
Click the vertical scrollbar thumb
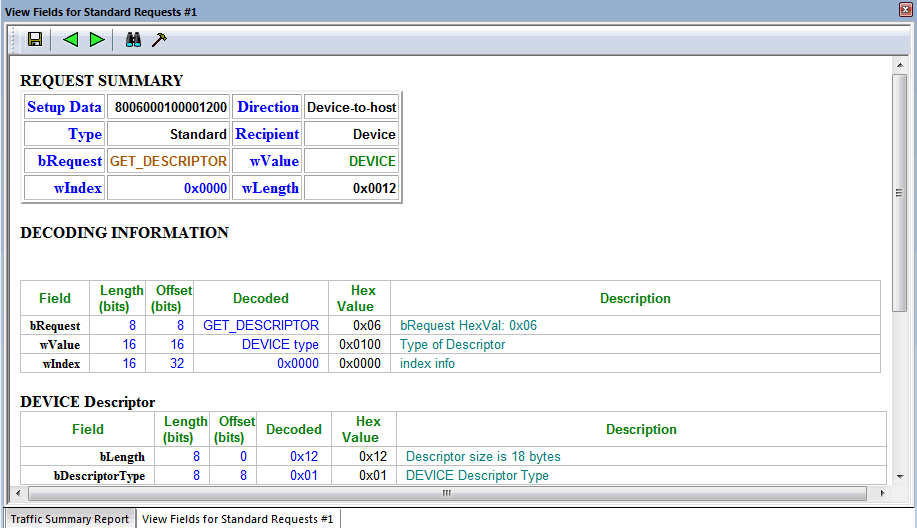coord(900,193)
